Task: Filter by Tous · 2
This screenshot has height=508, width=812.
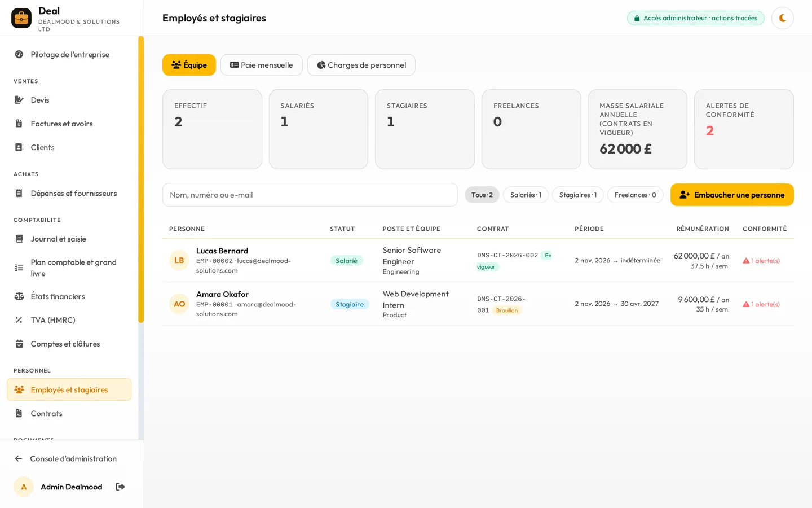Action: 482,195
